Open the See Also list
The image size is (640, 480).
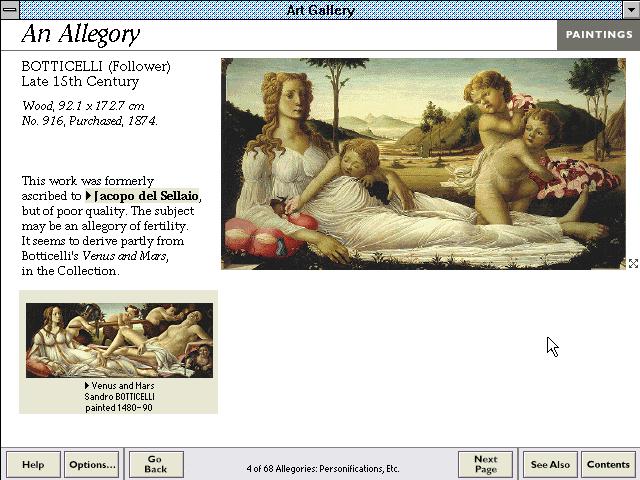(550, 464)
